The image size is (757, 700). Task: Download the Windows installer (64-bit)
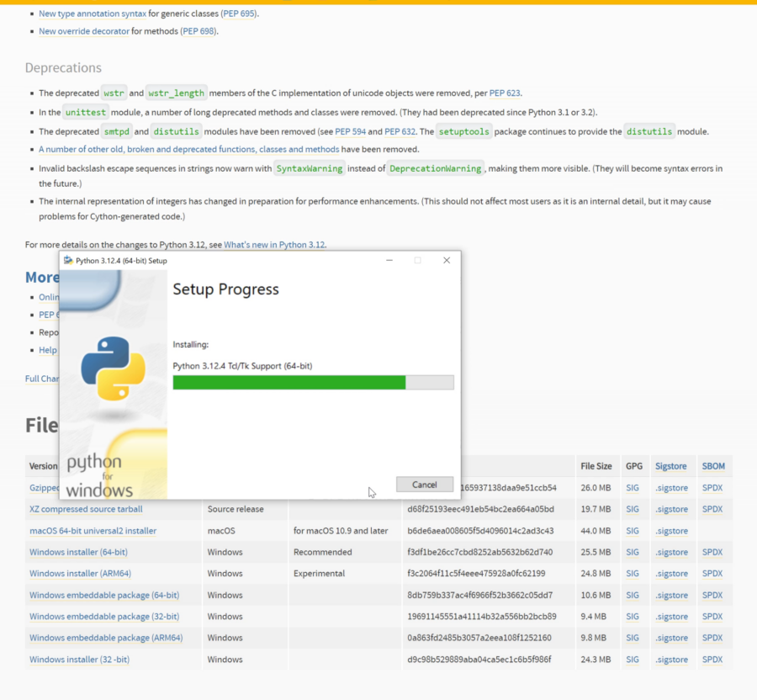pos(79,552)
